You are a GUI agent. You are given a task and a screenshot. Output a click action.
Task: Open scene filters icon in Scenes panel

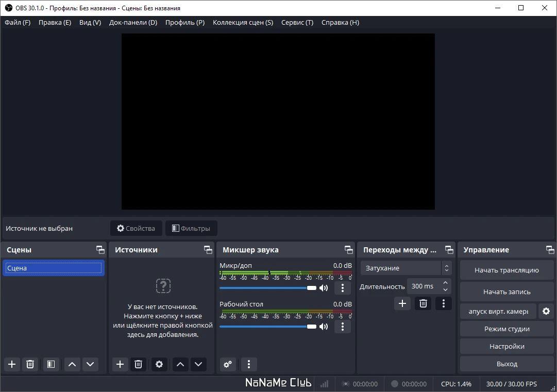pyautogui.click(x=51, y=364)
